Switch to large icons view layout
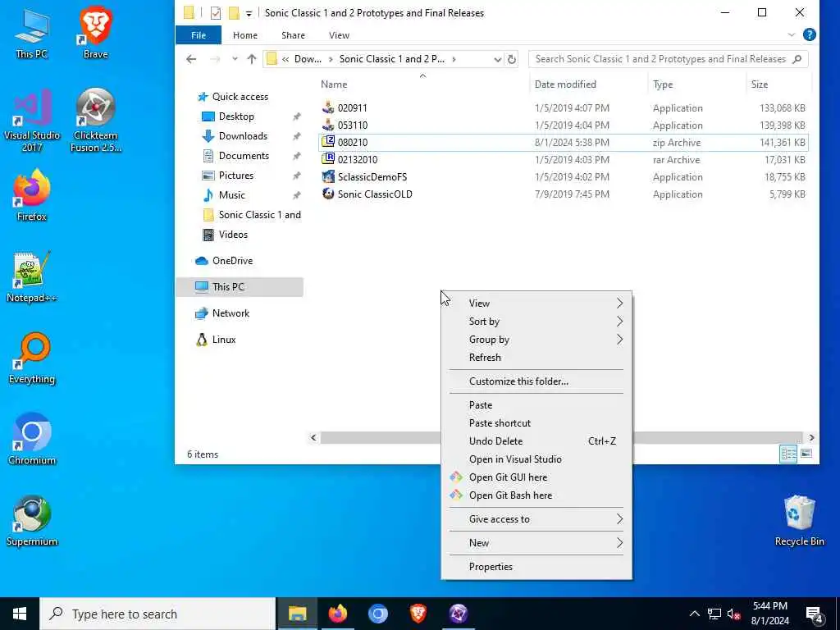 coord(806,454)
